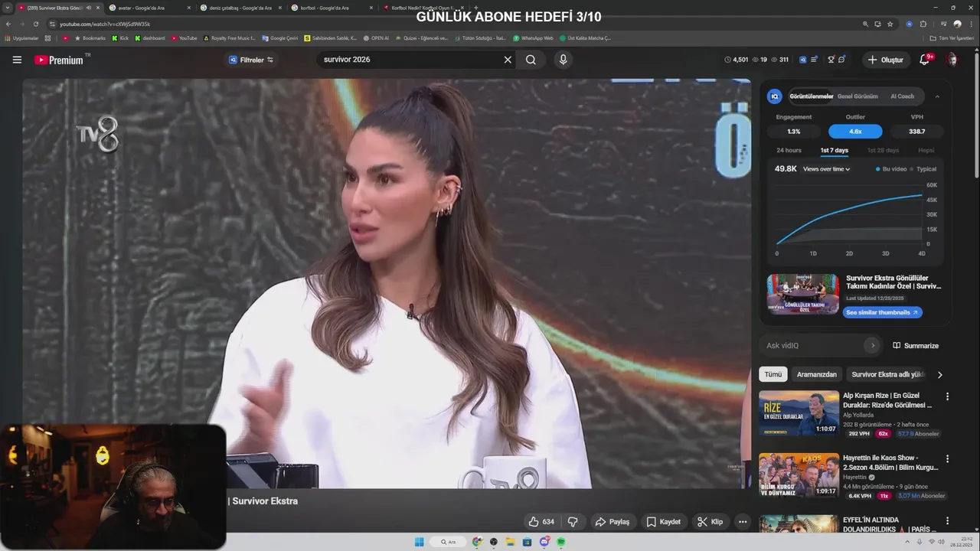Reload the page with browser refresh icon
The width and height of the screenshot is (980, 551).
coord(35,24)
